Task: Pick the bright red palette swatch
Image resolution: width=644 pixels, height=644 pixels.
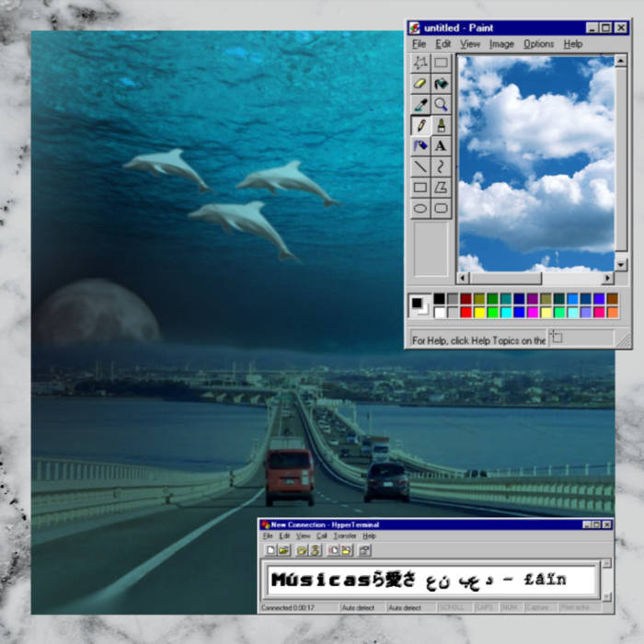Action: point(466,313)
